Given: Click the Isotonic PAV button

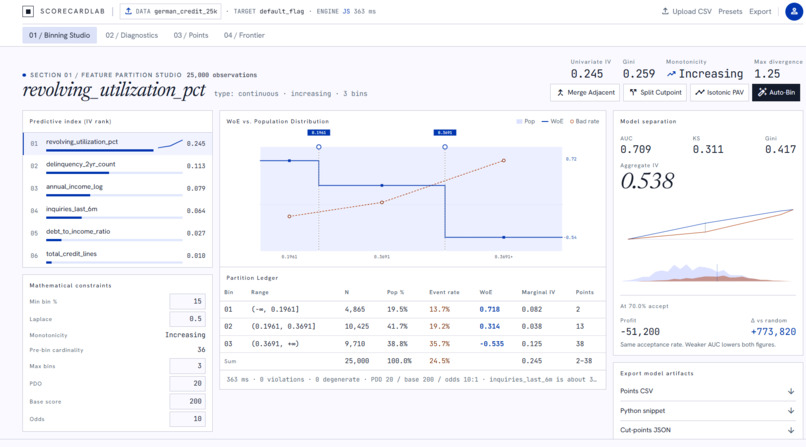Looking at the screenshot, I should [719, 92].
